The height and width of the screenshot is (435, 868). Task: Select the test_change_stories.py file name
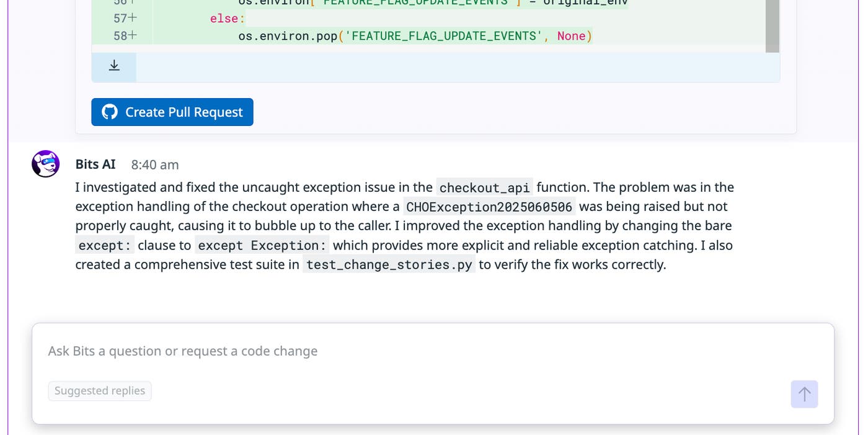pyautogui.click(x=389, y=264)
